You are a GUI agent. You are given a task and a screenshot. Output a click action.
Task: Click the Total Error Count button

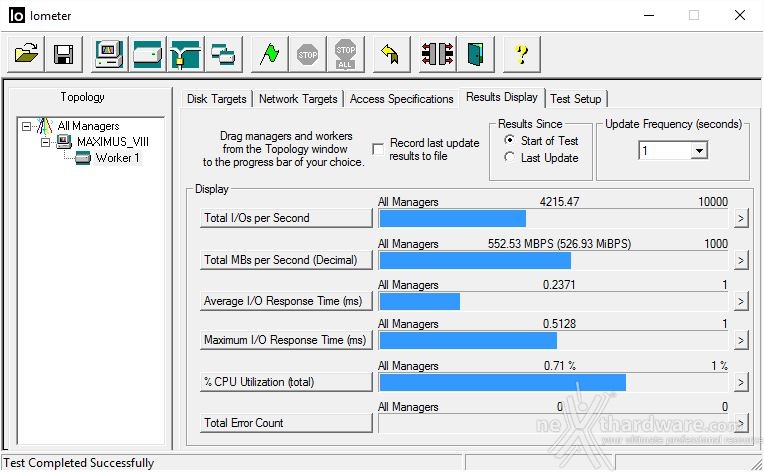click(x=286, y=423)
